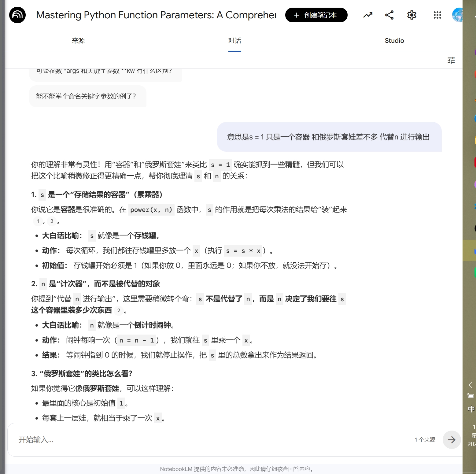Screen dimensions: 476x474
Task: Open chat configuration sliders icon
Action: point(451,60)
